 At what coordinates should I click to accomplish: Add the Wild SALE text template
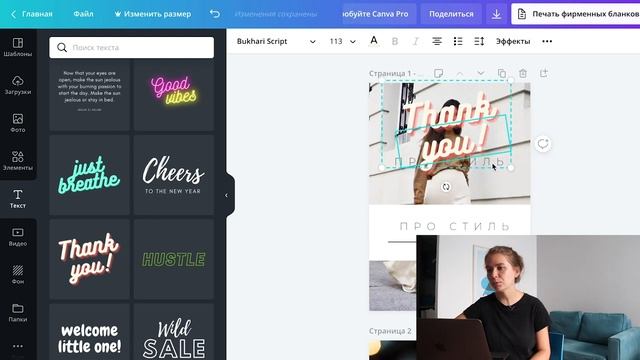click(x=173, y=332)
